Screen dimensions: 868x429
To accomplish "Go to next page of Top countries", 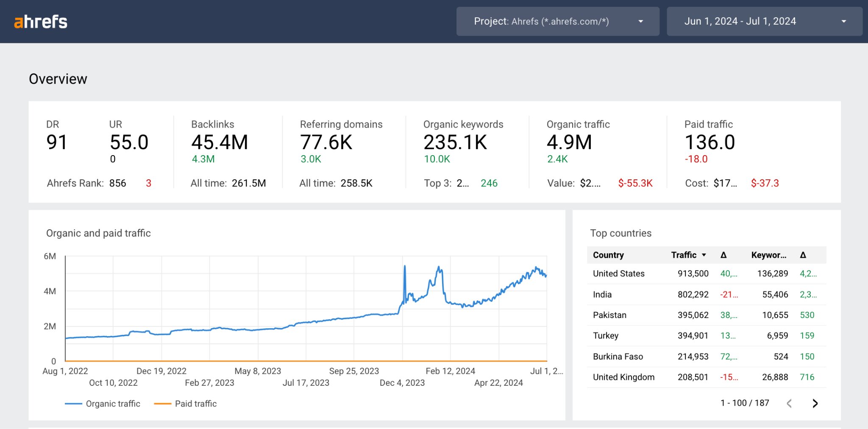I will (x=815, y=403).
